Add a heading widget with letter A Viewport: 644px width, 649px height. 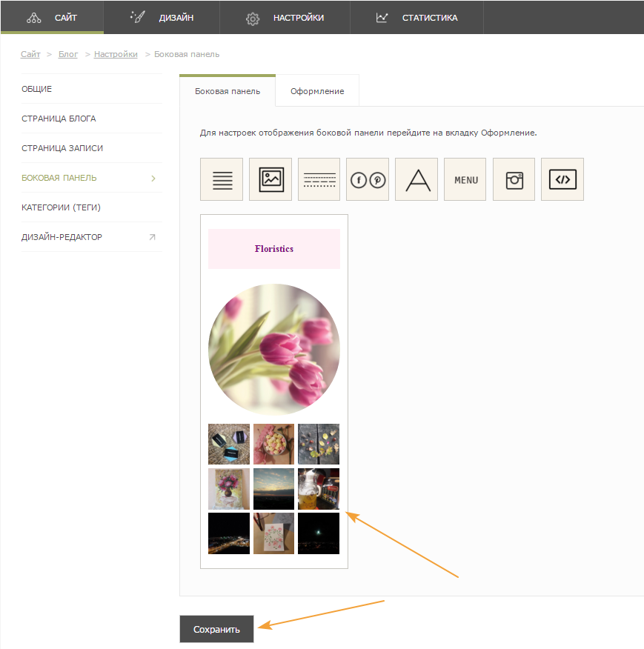click(416, 179)
